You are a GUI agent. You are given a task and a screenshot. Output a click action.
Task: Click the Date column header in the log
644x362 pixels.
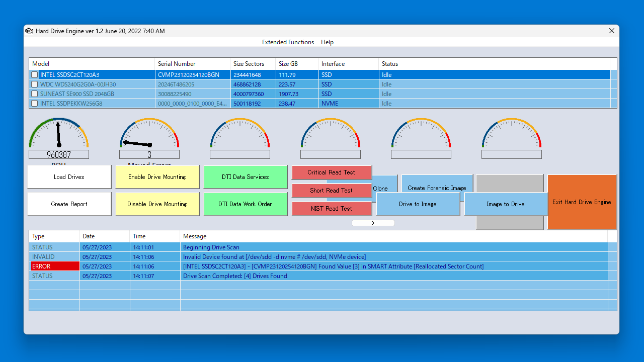click(x=105, y=236)
